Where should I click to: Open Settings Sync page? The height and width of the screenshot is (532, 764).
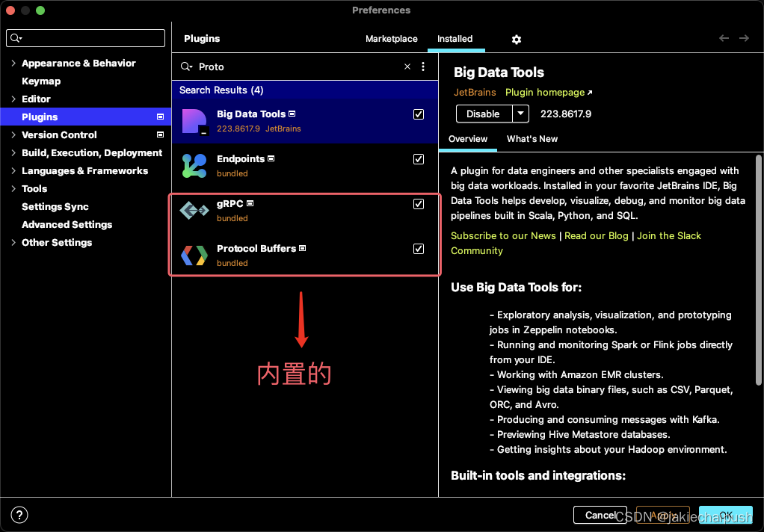[55, 206]
